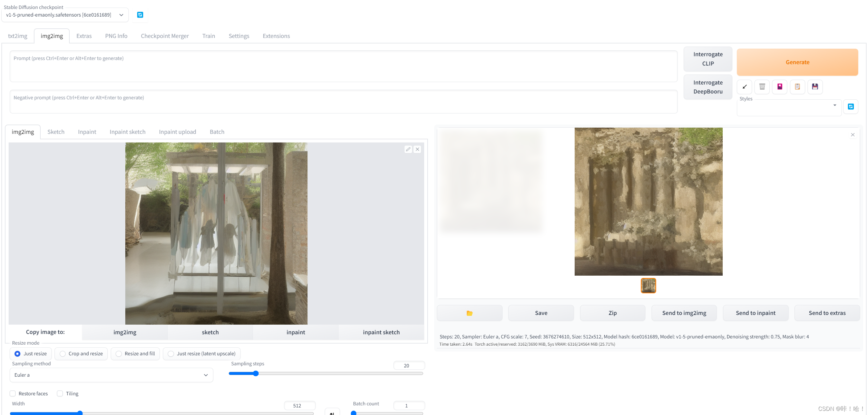This screenshot has height=415, width=868.
Task: Switch to the Checkpoint Merger tab
Action: tap(165, 36)
